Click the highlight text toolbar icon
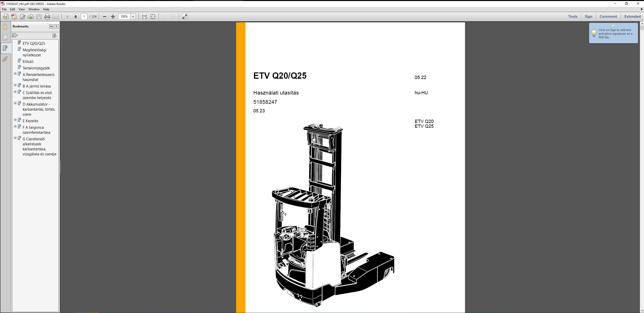The width and height of the screenshot is (644, 313). click(173, 17)
